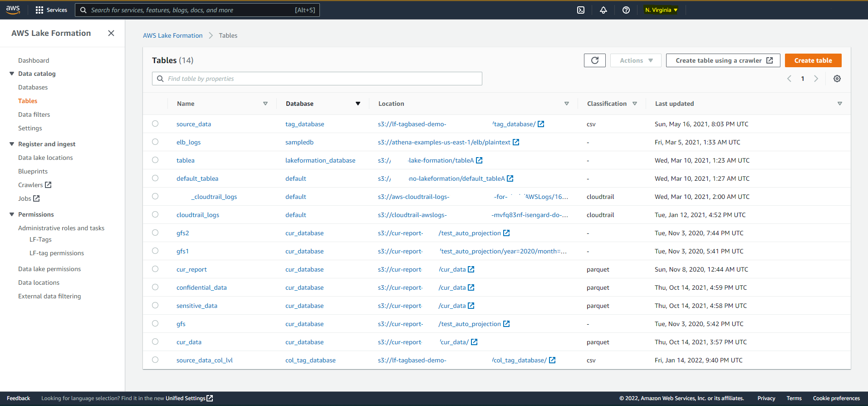Open the lakeformation_database link
This screenshot has height=406, width=868.
click(320, 160)
